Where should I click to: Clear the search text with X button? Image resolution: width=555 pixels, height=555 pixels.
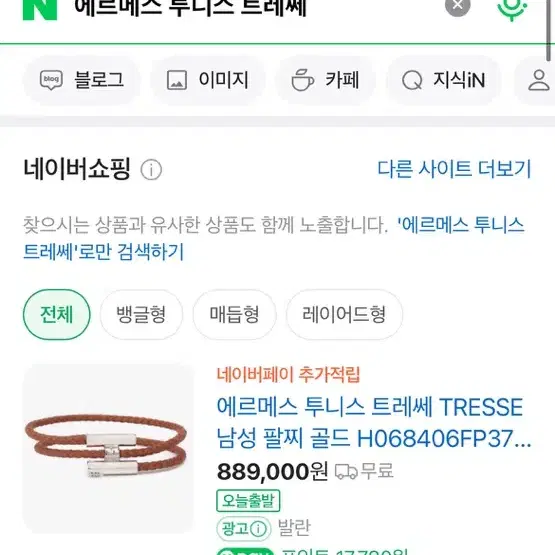point(457,6)
